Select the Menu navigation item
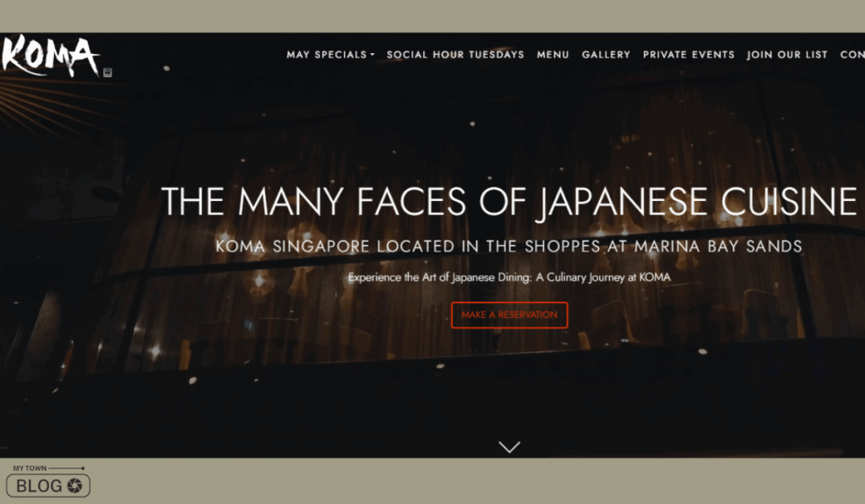 552,55
